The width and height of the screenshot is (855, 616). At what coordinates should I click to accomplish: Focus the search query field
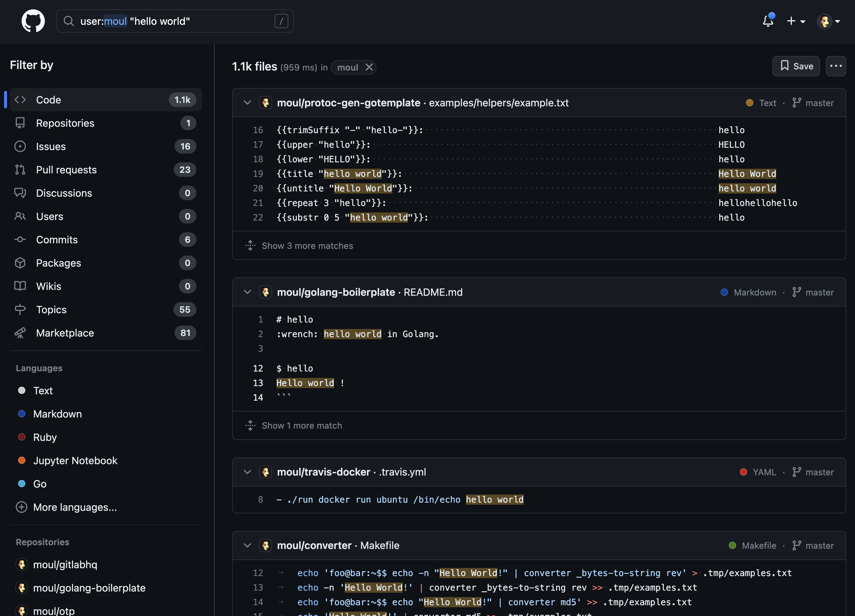click(175, 21)
